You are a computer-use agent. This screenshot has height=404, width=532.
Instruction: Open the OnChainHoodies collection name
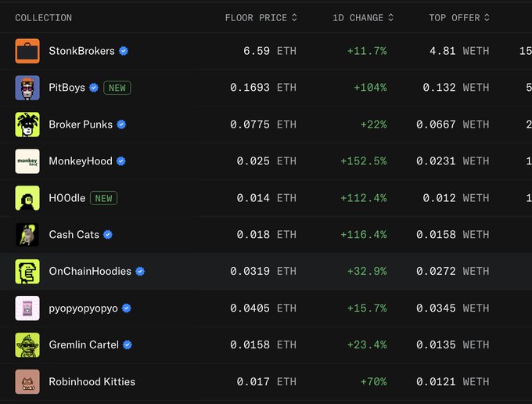[x=90, y=271]
